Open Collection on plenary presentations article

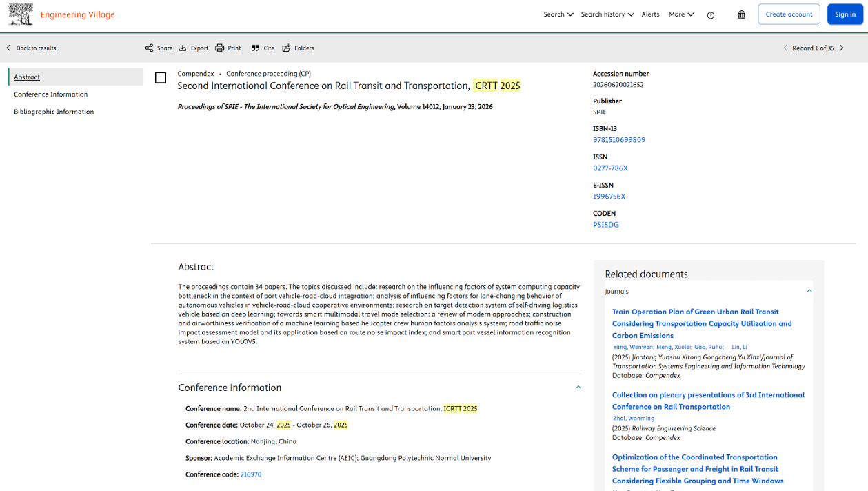(x=708, y=401)
